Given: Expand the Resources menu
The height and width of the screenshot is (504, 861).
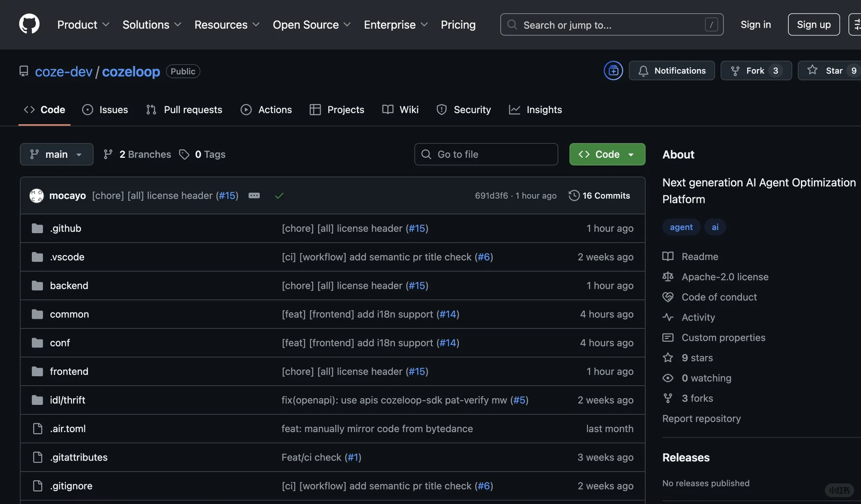Looking at the screenshot, I should (x=227, y=24).
